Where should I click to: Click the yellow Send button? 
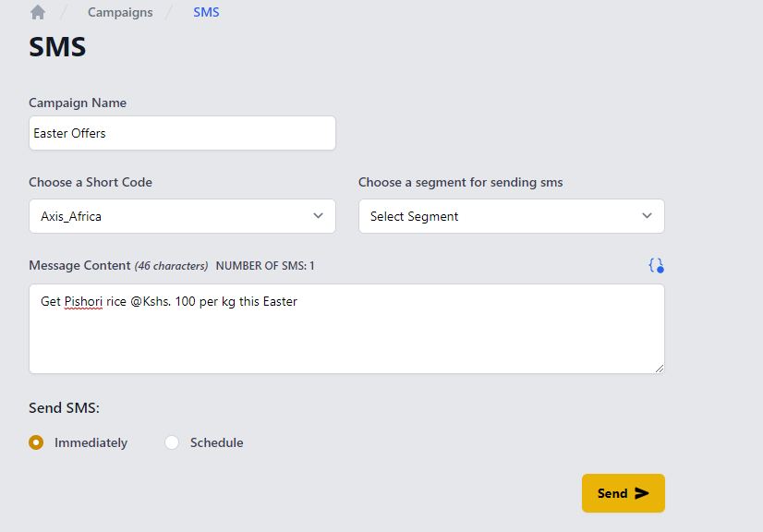[624, 493]
